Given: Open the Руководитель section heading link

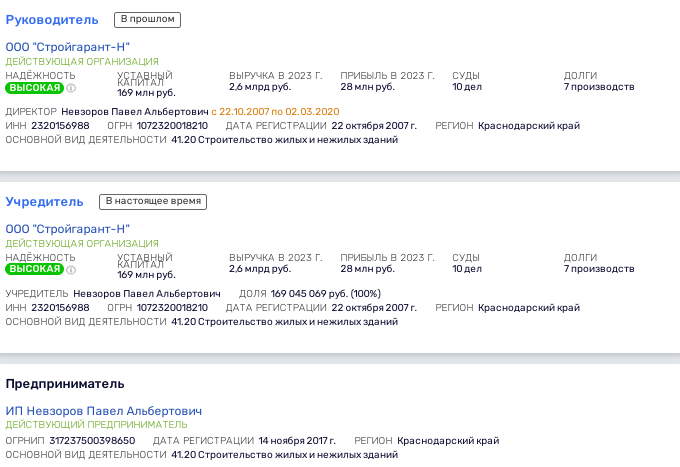Looking at the screenshot, I should tap(52, 20).
